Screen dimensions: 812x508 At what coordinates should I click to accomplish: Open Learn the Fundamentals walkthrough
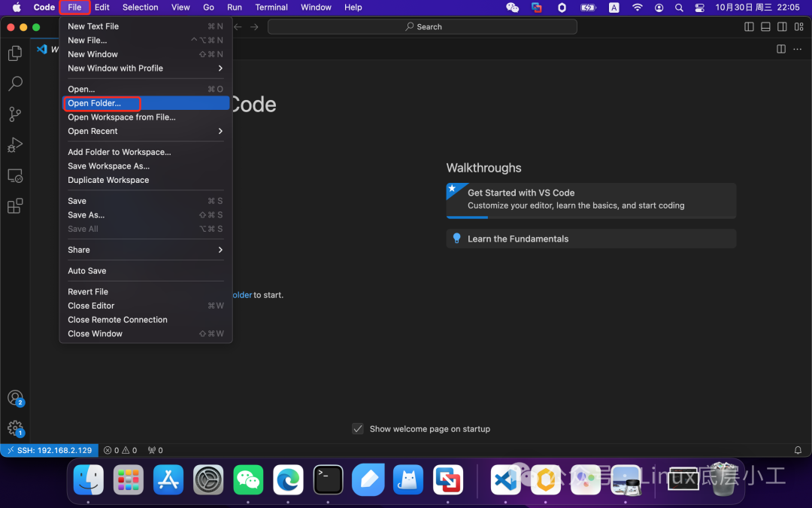click(591, 239)
